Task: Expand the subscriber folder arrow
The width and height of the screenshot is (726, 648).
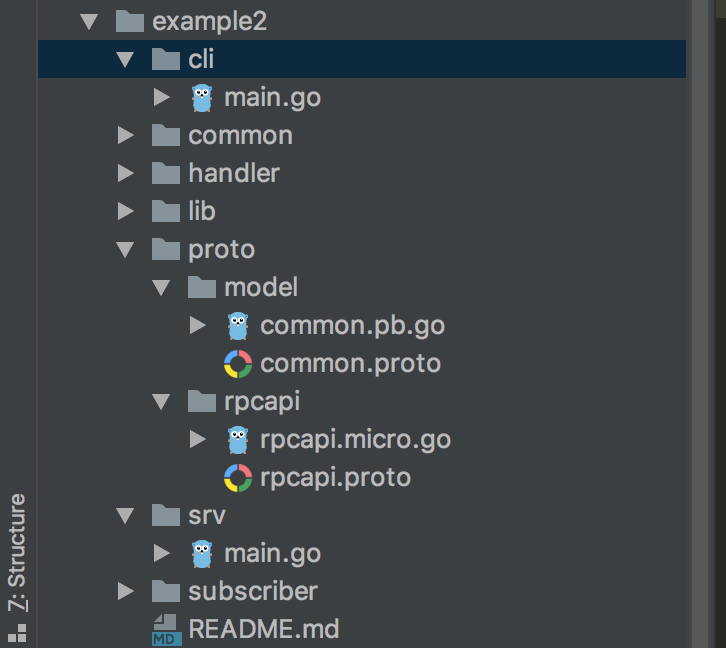Action: (x=125, y=591)
